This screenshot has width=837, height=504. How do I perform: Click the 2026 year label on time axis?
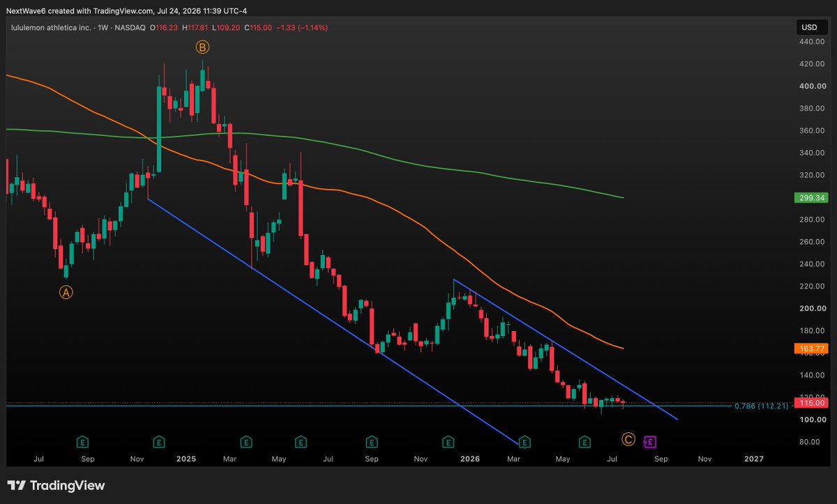pos(470,459)
